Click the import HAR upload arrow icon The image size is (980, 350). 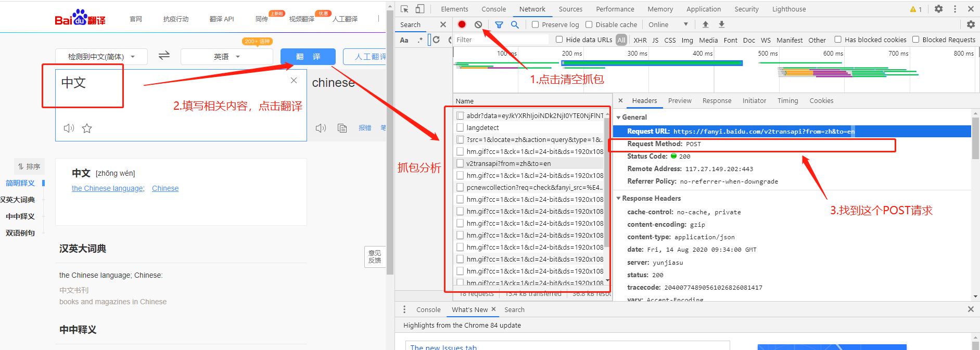[705, 24]
